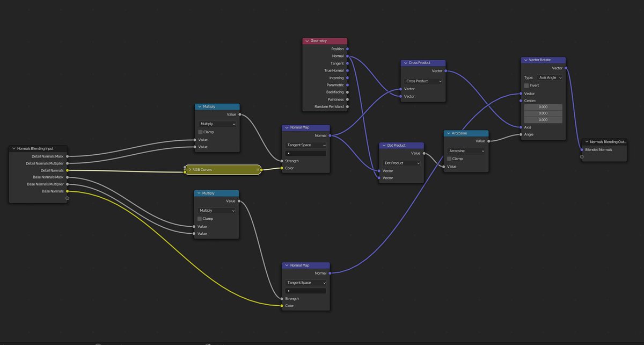The image size is (644, 345).
Task: Collapse the Vector Rotate node
Action: 525,60
